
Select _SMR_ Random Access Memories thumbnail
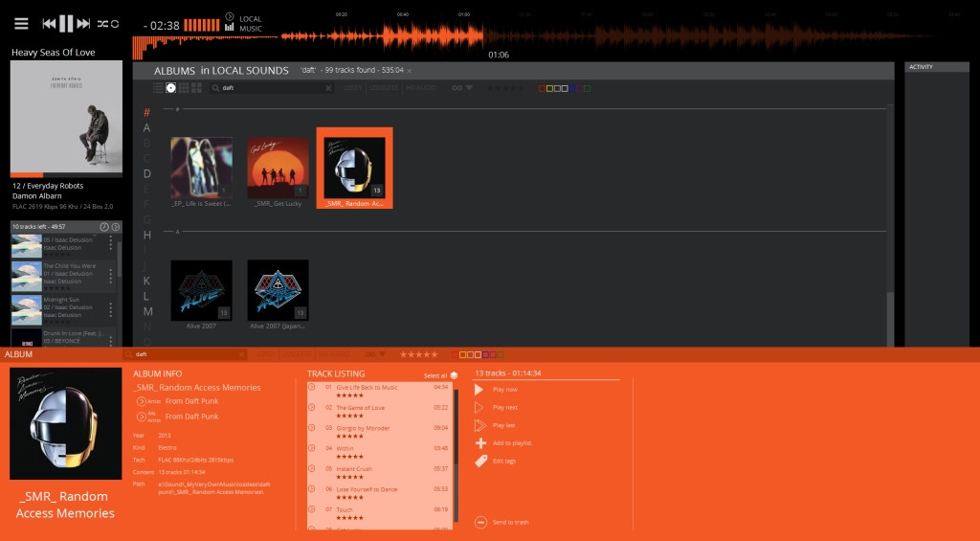pyautogui.click(x=354, y=168)
